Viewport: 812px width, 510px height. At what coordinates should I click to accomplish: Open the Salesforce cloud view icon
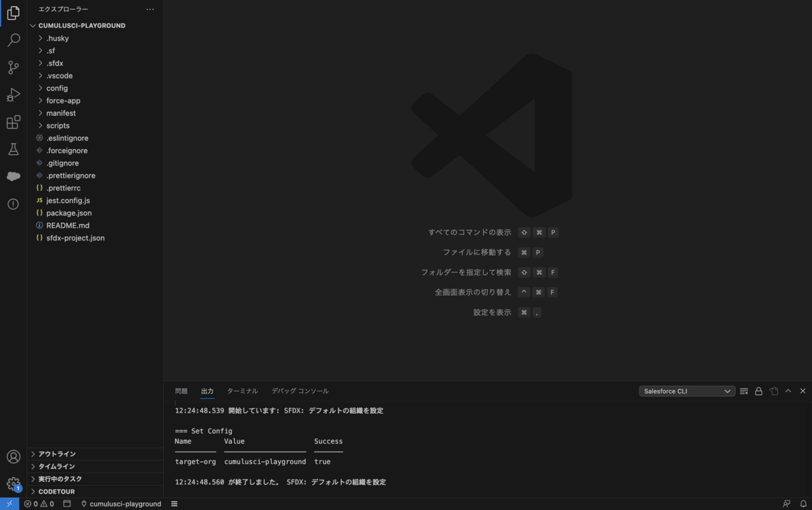pyautogui.click(x=13, y=176)
